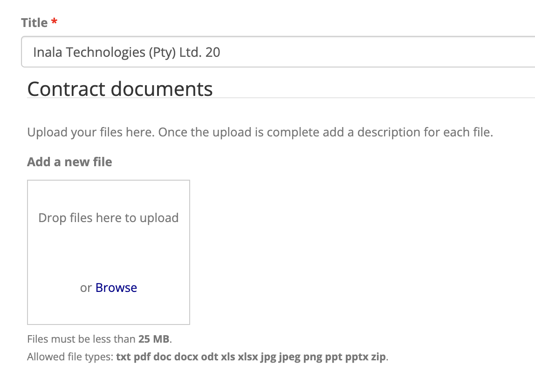
Task: Click the Title field label
Action: click(x=34, y=23)
